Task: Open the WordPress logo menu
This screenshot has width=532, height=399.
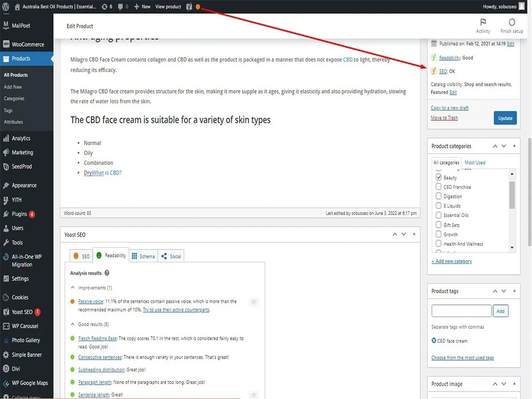Action: click(x=6, y=6)
